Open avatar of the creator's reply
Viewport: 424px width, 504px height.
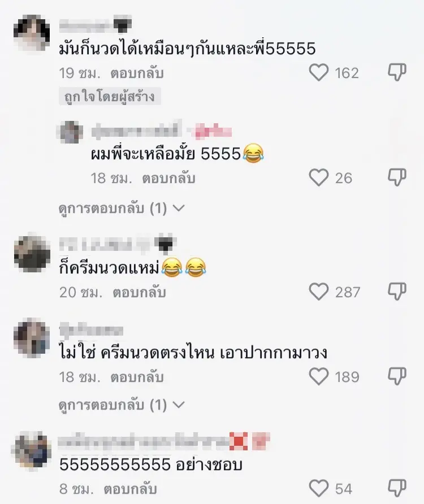coord(70,132)
